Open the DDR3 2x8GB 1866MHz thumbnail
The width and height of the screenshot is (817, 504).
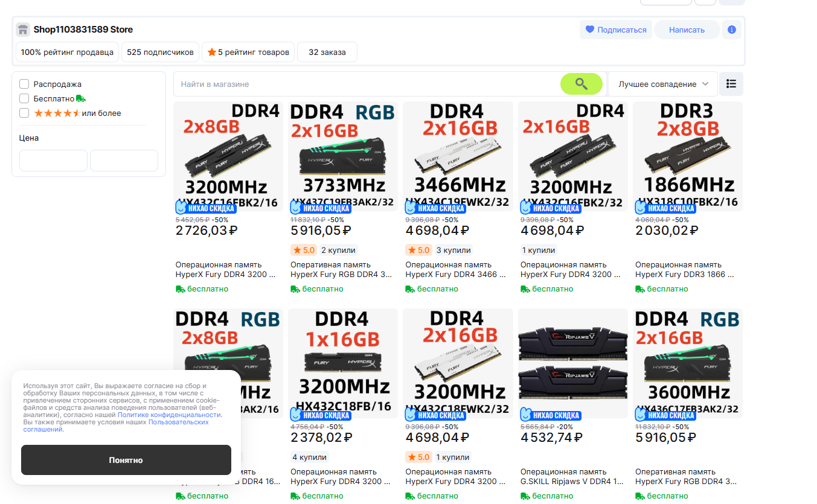pyautogui.click(x=688, y=156)
